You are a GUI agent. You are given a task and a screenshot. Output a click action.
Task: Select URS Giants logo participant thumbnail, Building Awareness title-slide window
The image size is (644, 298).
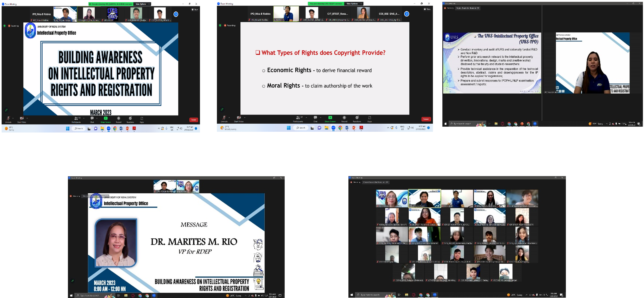(x=113, y=14)
